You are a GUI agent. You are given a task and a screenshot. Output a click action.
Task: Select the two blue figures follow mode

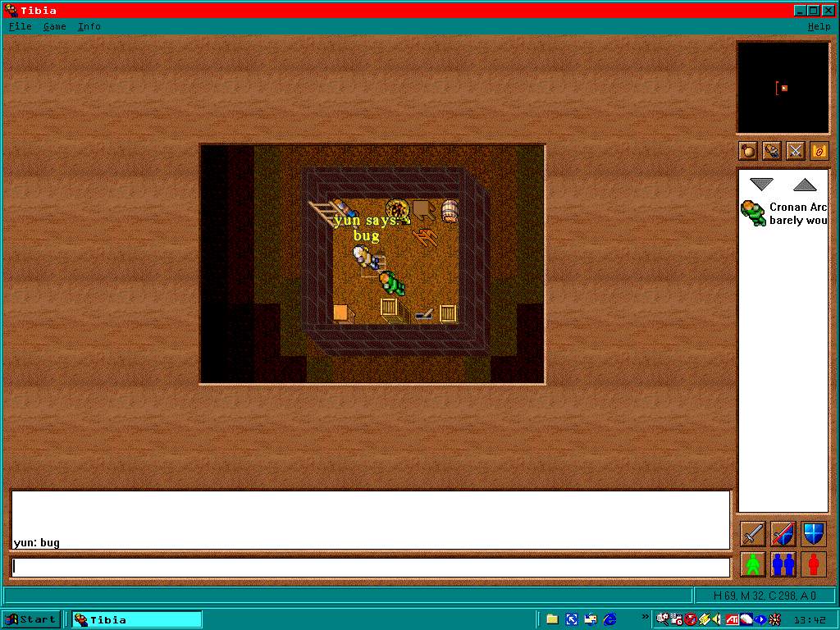(783, 564)
